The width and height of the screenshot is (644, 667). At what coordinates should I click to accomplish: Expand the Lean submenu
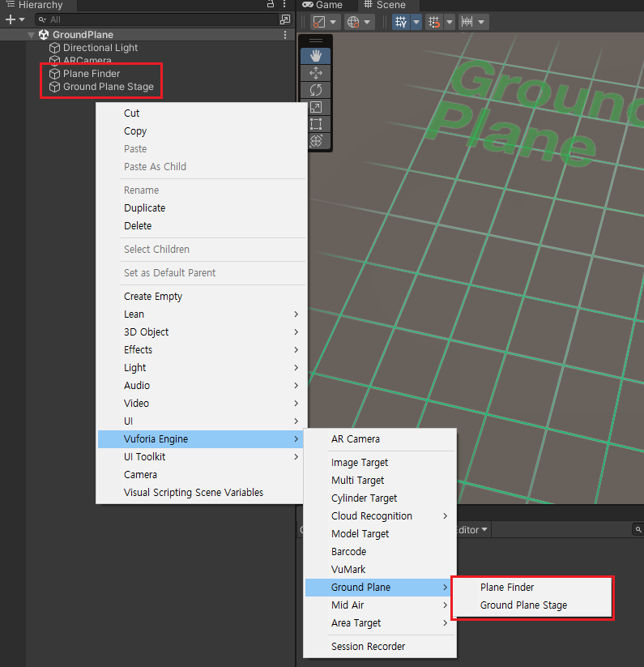click(x=200, y=314)
